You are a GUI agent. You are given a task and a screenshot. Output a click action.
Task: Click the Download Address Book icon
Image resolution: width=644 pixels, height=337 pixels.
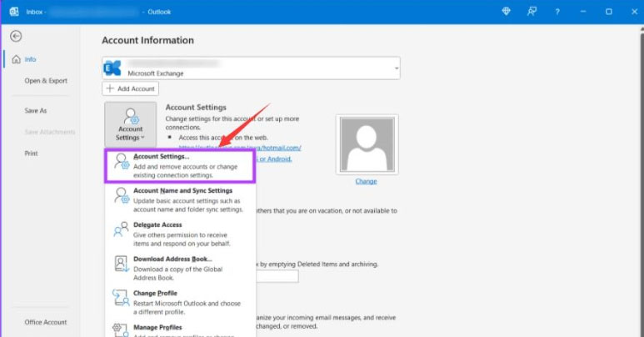(122, 264)
